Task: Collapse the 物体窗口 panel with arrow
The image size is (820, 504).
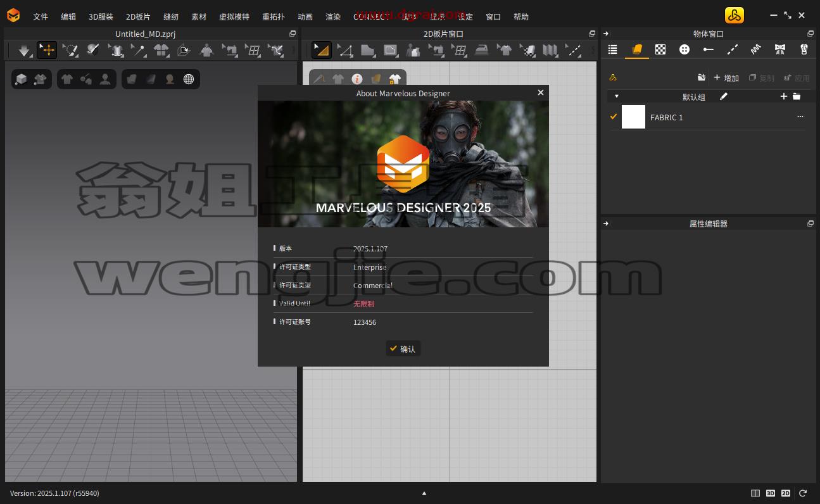Action: tap(606, 34)
